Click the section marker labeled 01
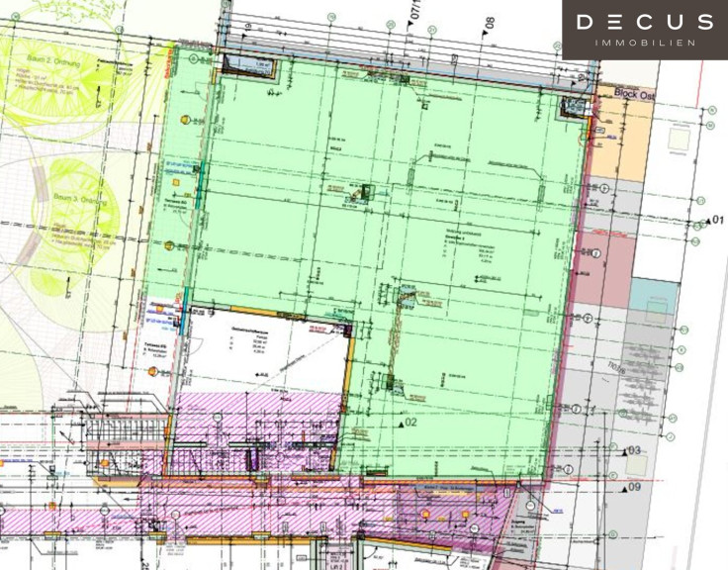Screen dimensions: 728x570 coord(714,219)
